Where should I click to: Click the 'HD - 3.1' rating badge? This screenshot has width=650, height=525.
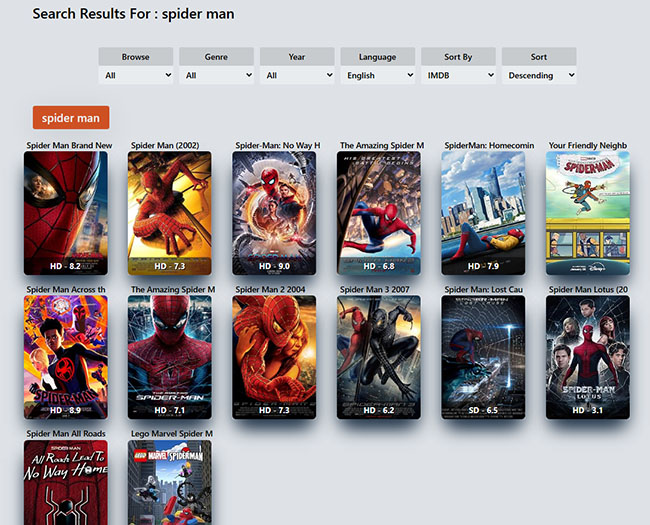pos(587,410)
